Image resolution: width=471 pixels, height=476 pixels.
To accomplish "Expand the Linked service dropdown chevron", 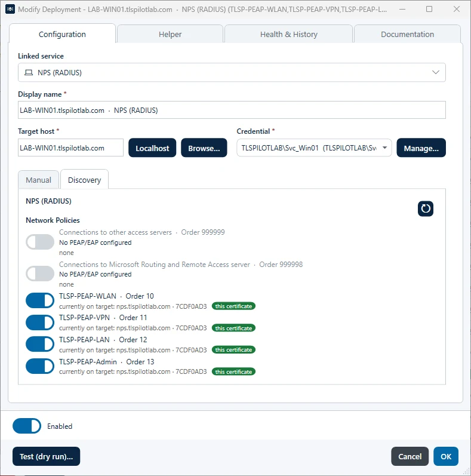I will pos(436,72).
